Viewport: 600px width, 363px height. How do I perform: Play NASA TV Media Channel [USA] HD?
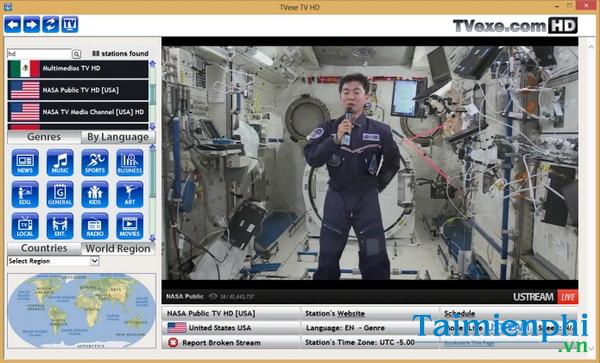[78, 112]
